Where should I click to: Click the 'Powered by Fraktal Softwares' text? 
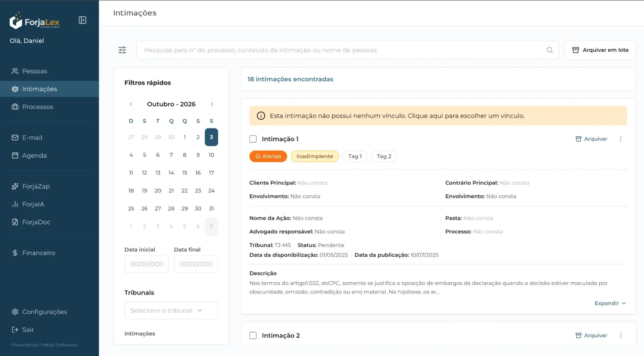pyautogui.click(x=44, y=345)
